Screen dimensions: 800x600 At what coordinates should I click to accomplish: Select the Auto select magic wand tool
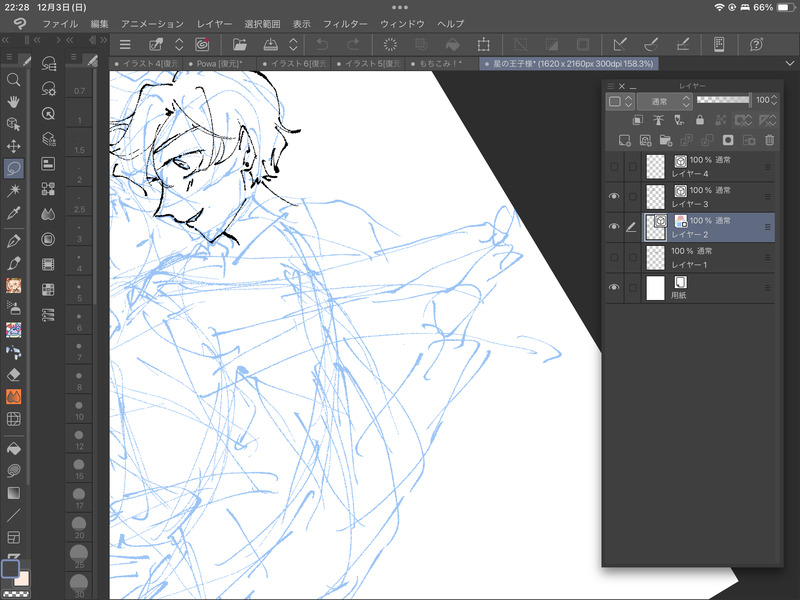point(14,190)
